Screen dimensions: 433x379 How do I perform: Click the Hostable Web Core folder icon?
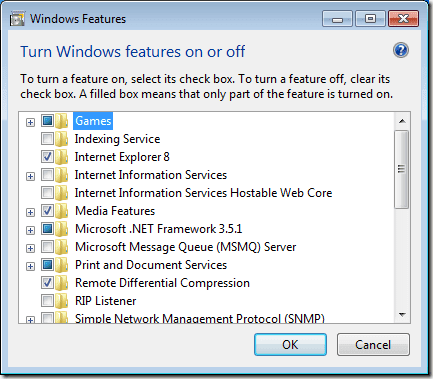(x=62, y=193)
